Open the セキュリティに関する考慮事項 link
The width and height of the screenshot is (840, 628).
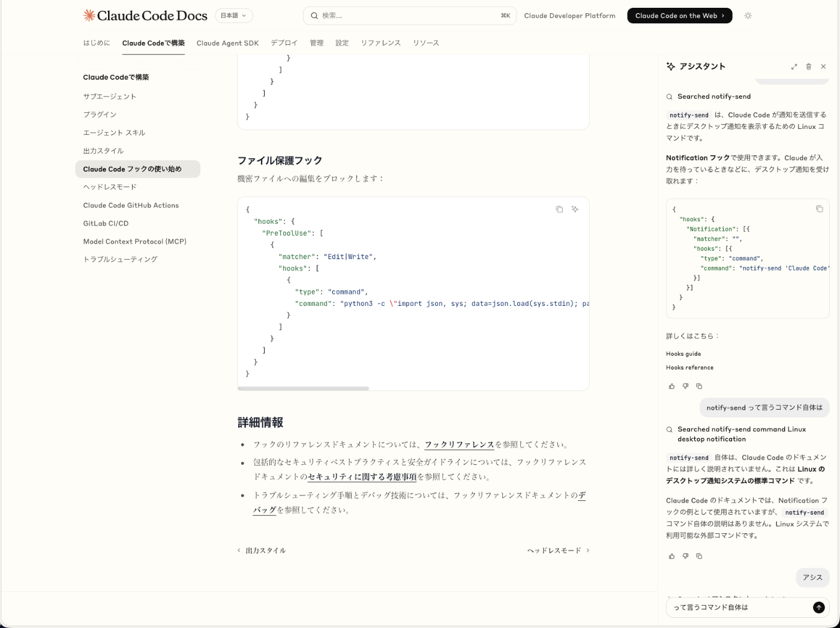362,477
